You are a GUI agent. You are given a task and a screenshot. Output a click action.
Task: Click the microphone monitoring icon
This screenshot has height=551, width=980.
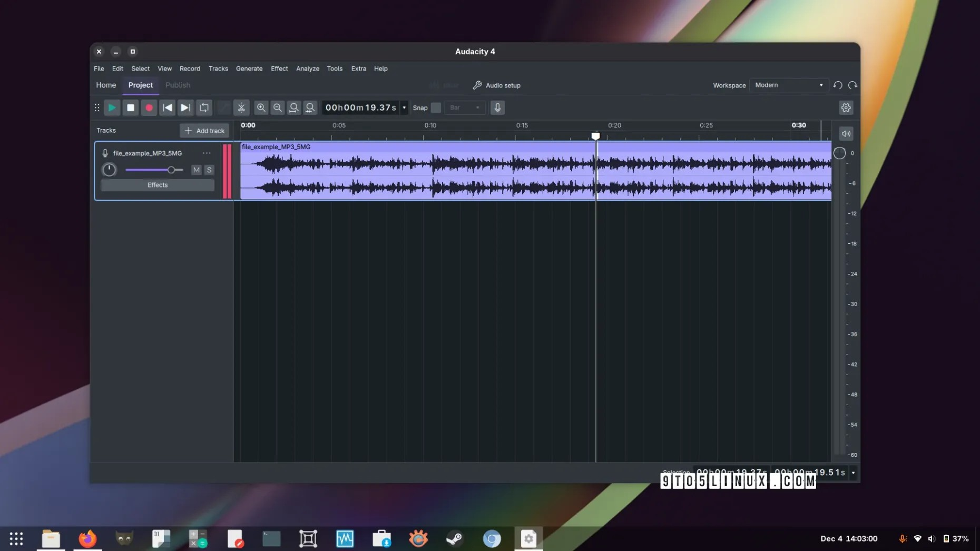coord(497,107)
